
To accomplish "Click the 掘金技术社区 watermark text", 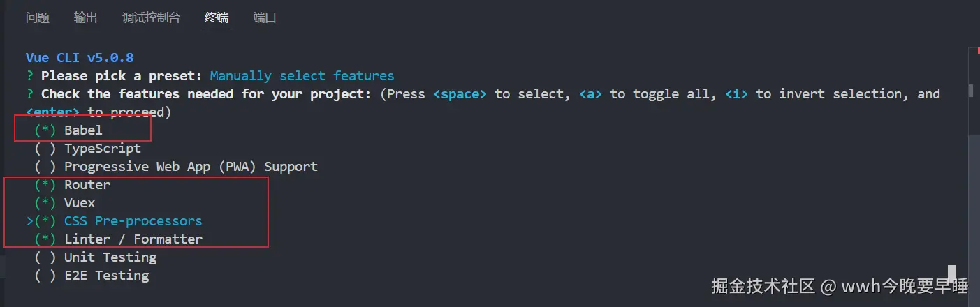I will tap(763, 286).
